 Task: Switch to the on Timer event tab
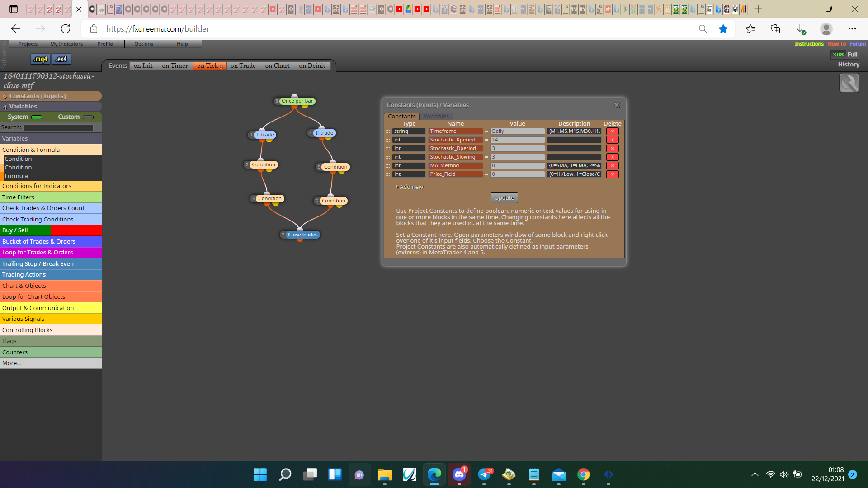point(175,66)
